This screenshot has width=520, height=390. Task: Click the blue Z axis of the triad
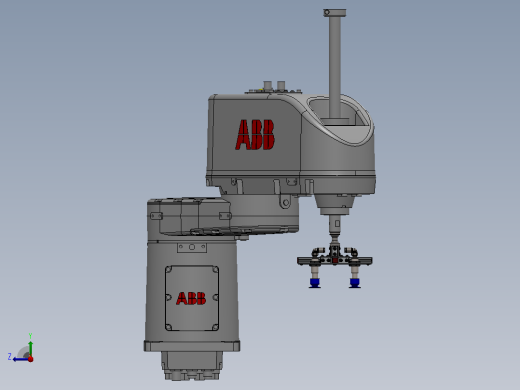21,359
